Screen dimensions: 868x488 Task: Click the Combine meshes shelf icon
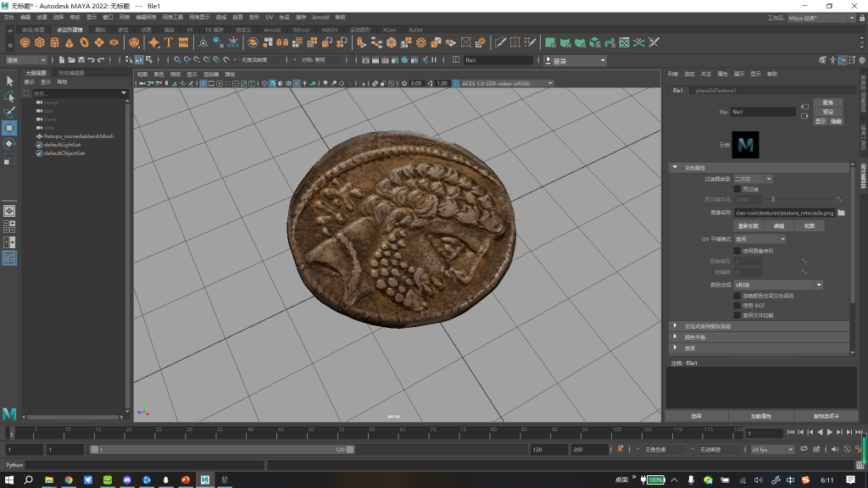[x=253, y=42]
